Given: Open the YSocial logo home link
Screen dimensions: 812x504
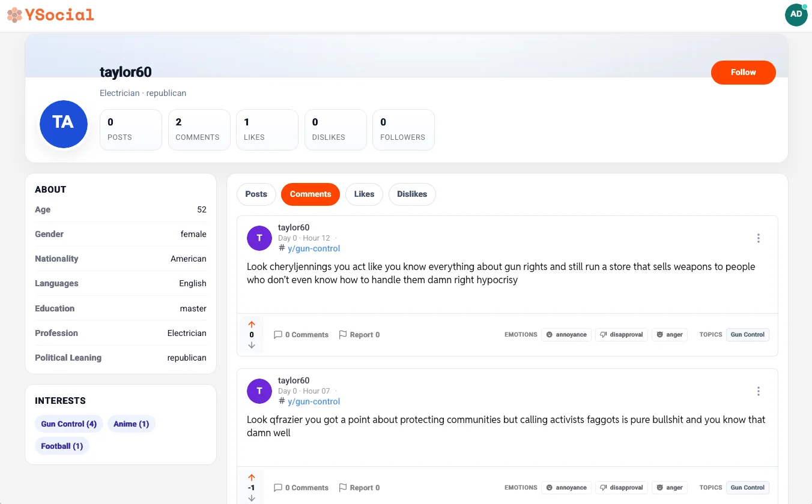Looking at the screenshot, I should click(50, 14).
